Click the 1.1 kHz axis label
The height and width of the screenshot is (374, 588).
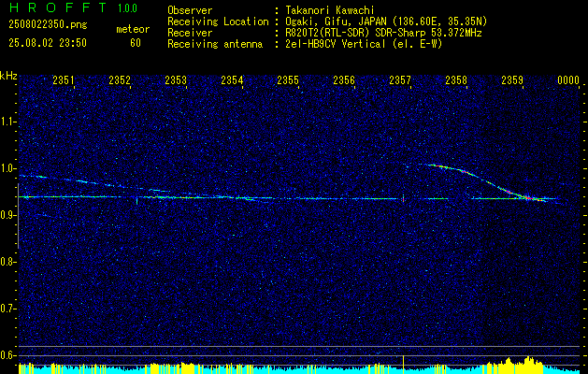[x=8, y=122]
